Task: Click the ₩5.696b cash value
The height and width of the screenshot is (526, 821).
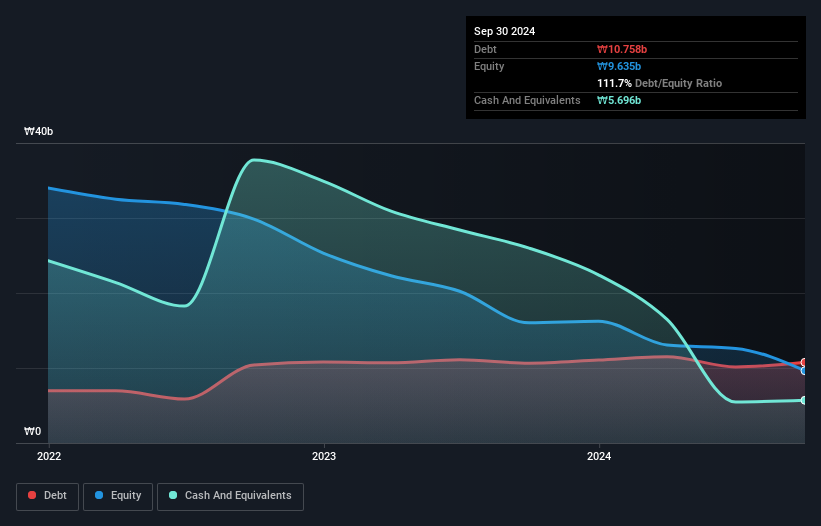Action: click(x=619, y=100)
